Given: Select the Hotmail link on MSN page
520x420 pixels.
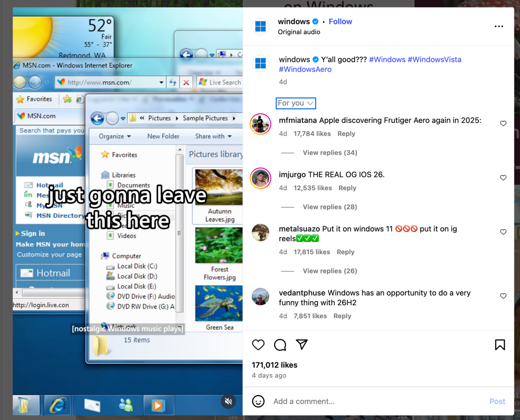Looking at the screenshot, I should [49, 185].
